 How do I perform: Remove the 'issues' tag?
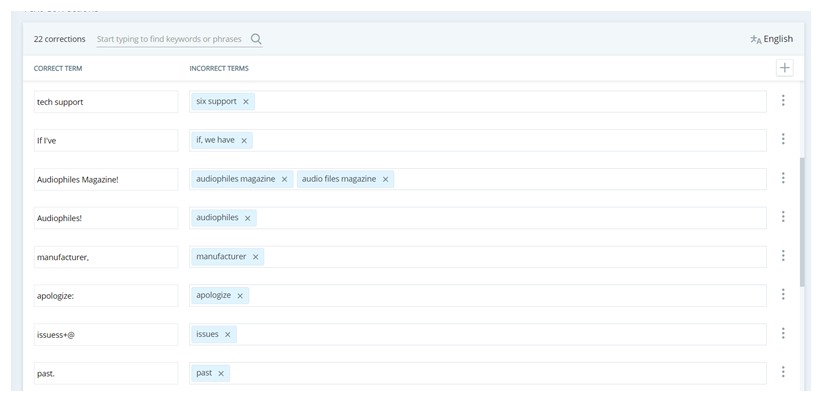(x=228, y=335)
